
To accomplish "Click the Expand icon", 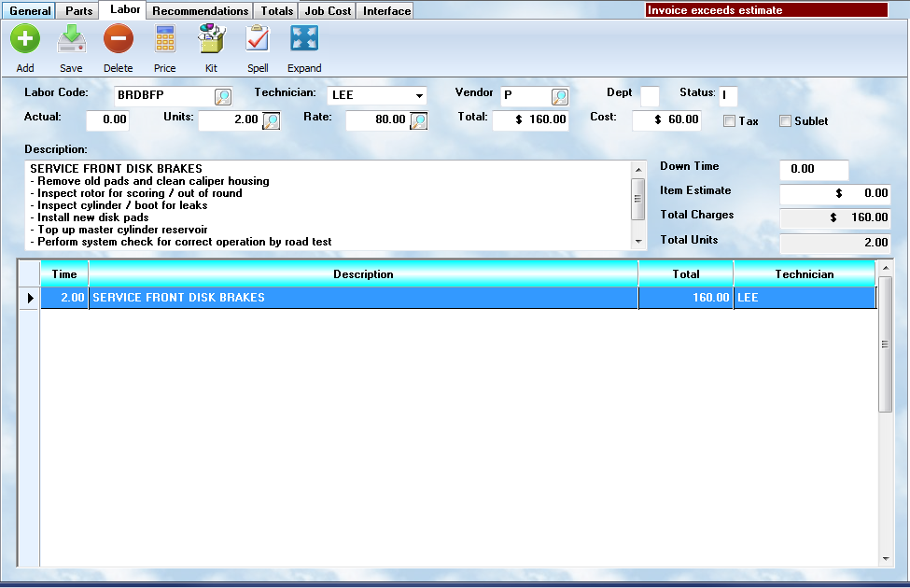I will pyautogui.click(x=304, y=39).
